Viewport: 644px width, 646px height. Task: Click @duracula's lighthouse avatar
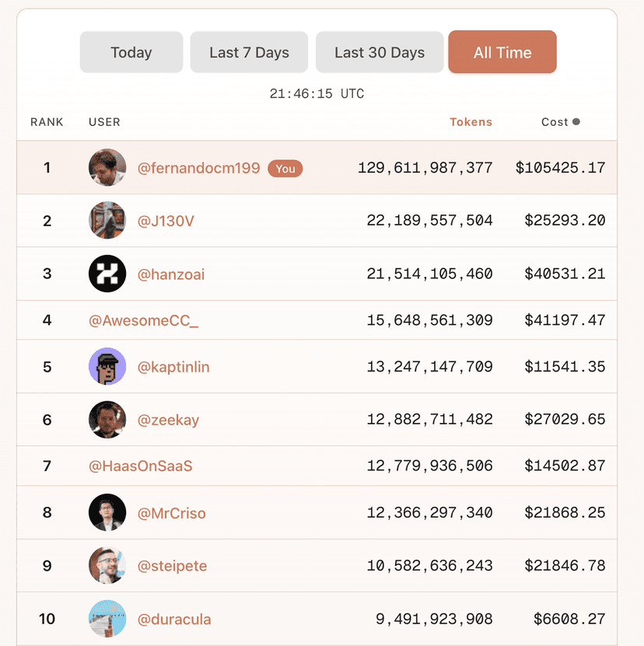click(x=107, y=619)
